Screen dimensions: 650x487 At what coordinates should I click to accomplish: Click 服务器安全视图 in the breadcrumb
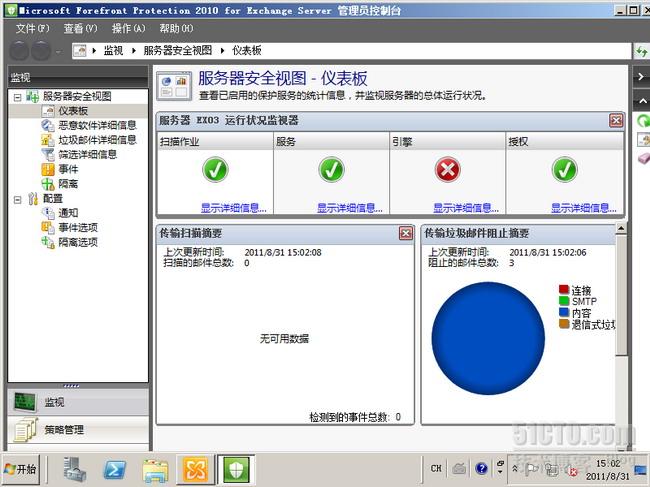tap(177, 51)
